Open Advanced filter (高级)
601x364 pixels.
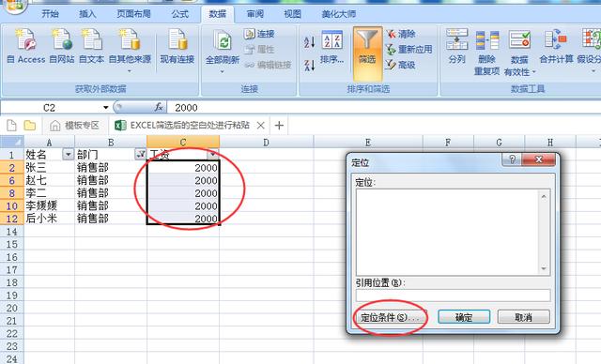[x=401, y=65]
